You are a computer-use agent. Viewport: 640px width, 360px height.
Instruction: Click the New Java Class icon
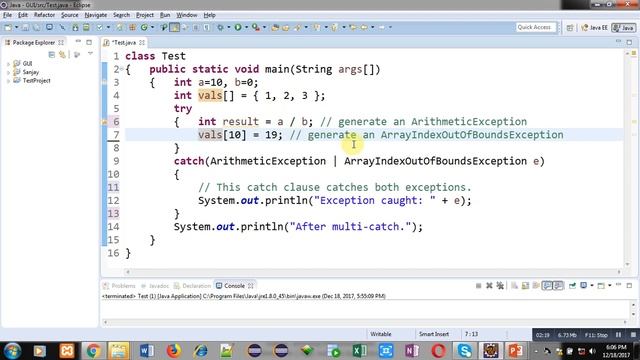pyautogui.click(x=144, y=27)
